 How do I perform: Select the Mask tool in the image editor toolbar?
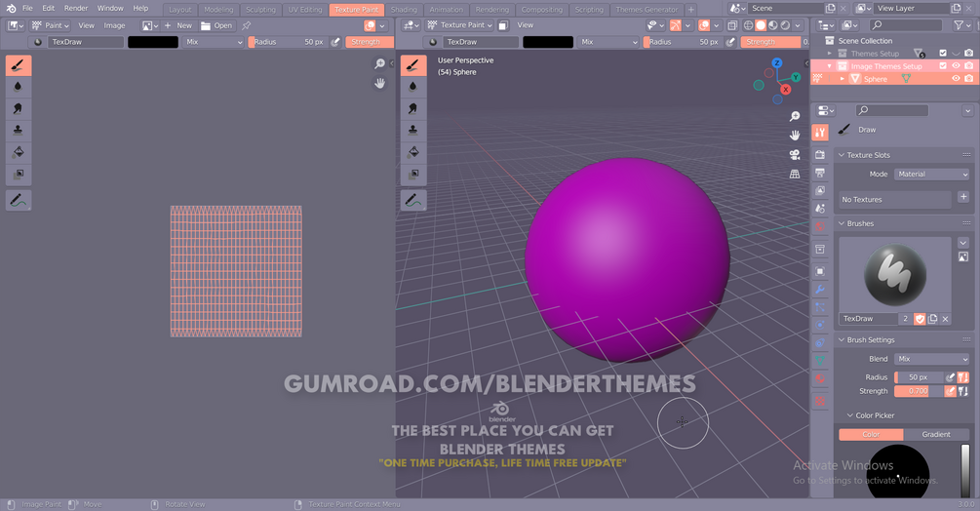(x=19, y=175)
